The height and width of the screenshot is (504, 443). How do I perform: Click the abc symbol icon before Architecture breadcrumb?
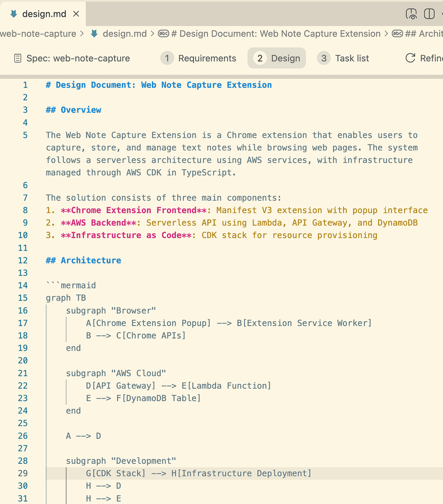[397, 34]
